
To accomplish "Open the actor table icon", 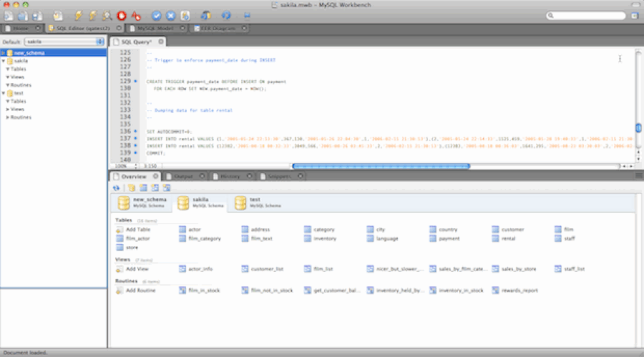I will 183,229.
